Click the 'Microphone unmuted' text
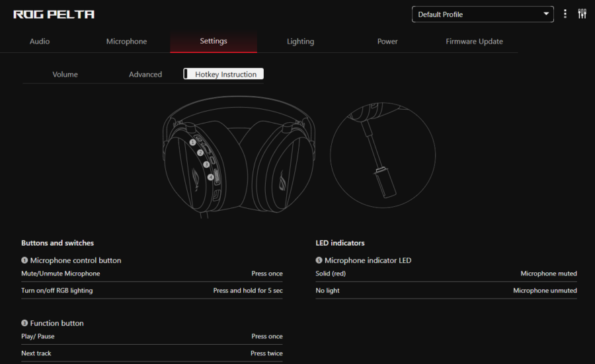The width and height of the screenshot is (595, 364). tap(545, 291)
